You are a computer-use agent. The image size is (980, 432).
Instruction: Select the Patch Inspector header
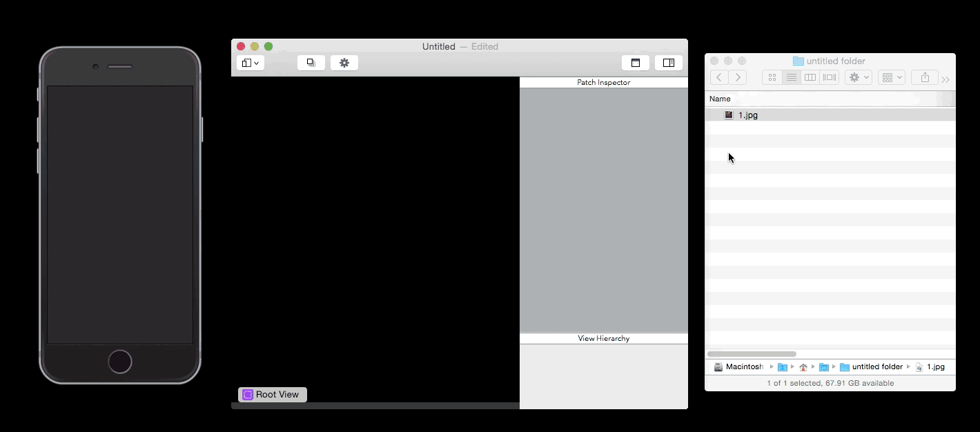(x=604, y=82)
